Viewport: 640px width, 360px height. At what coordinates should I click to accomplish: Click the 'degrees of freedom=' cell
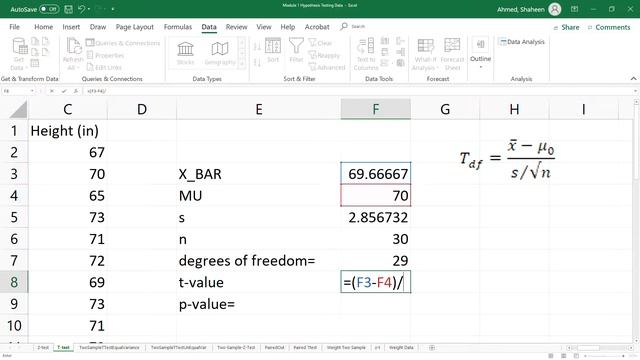tap(258, 260)
